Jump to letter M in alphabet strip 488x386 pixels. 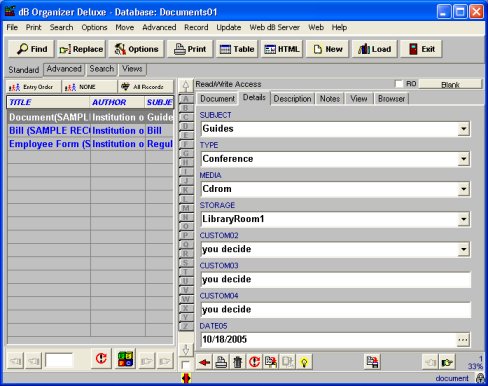[x=186, y=208]
